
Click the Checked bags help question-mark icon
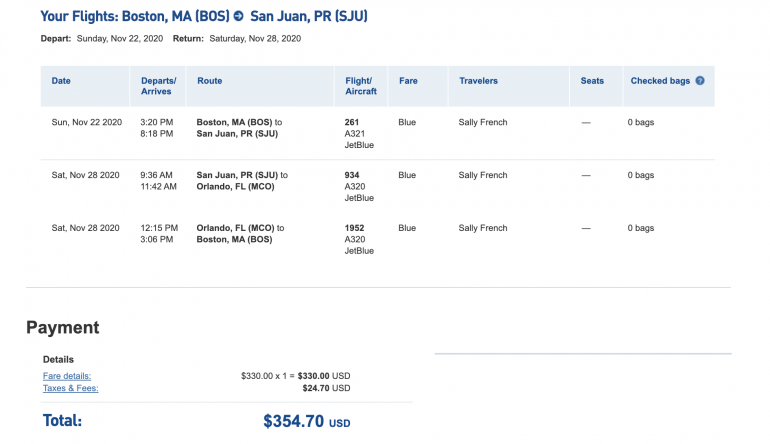(700, 81)
